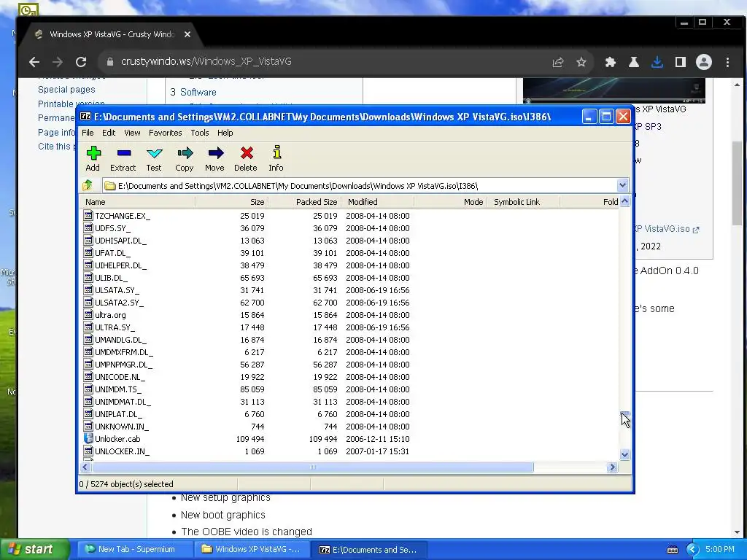
Task: Open the Help menu
Action: tap(225, 133)
